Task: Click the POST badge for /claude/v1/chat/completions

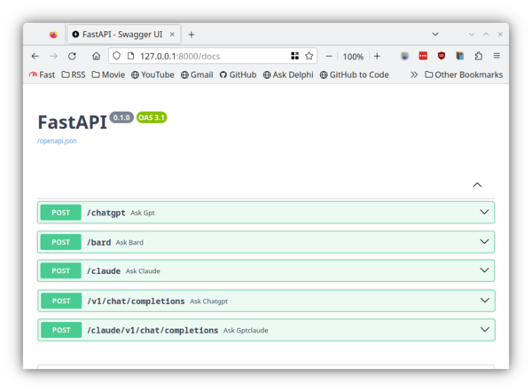Action: (61, 330)
